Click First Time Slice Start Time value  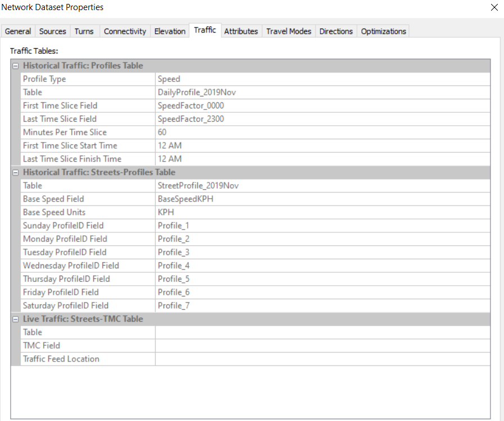323,146
